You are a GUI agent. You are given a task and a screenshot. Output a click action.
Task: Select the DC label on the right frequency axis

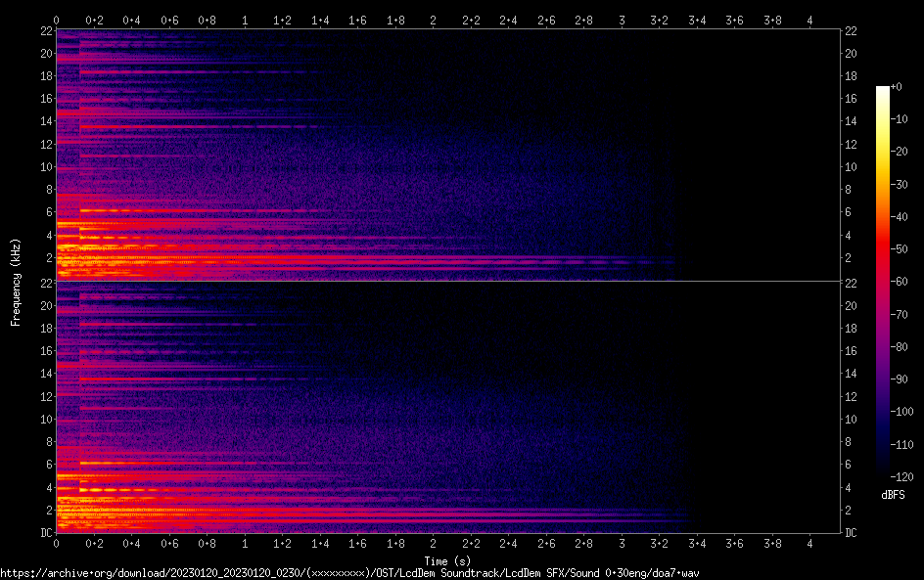pyautogui.click(x=852, y=533)
